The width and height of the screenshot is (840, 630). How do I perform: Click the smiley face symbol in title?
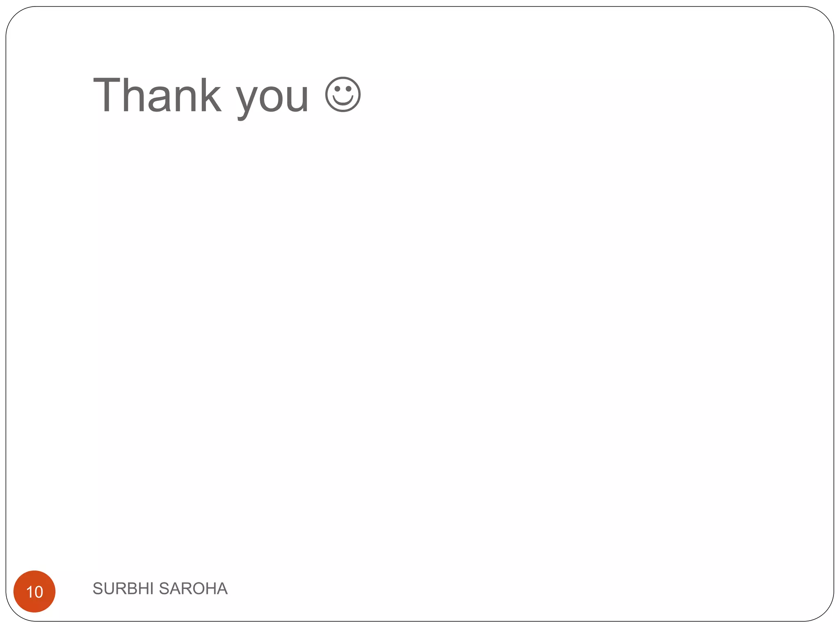[343, 94]
